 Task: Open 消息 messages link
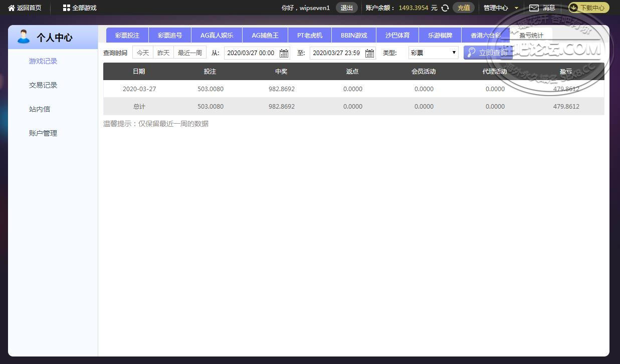click(x=549, y=8)
